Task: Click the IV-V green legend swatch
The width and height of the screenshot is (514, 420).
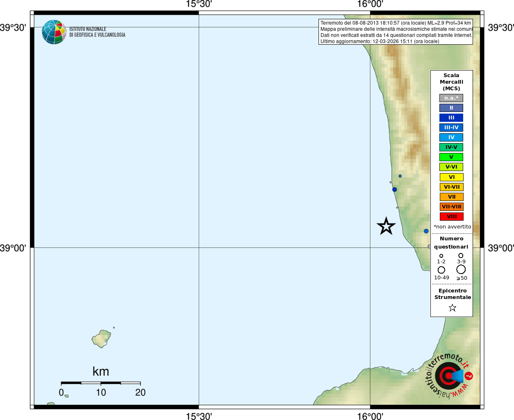Action: (x=451, y=147)
